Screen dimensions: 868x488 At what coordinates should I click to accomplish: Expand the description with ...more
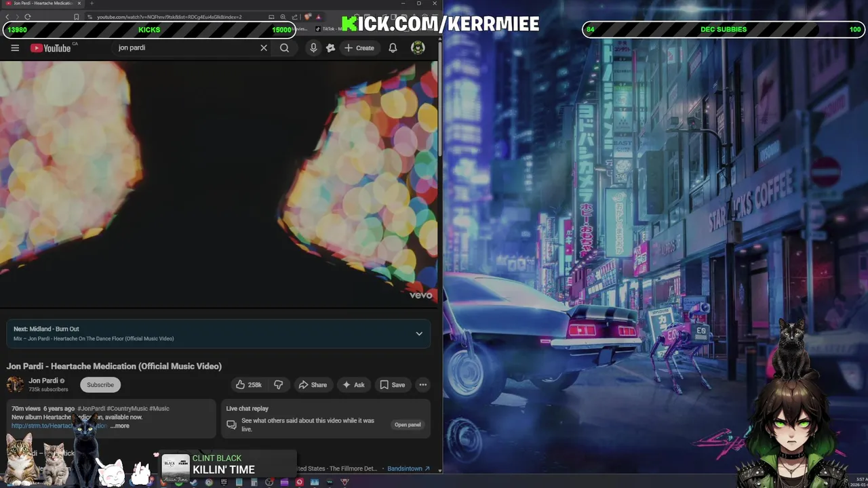tap(120, 426)
